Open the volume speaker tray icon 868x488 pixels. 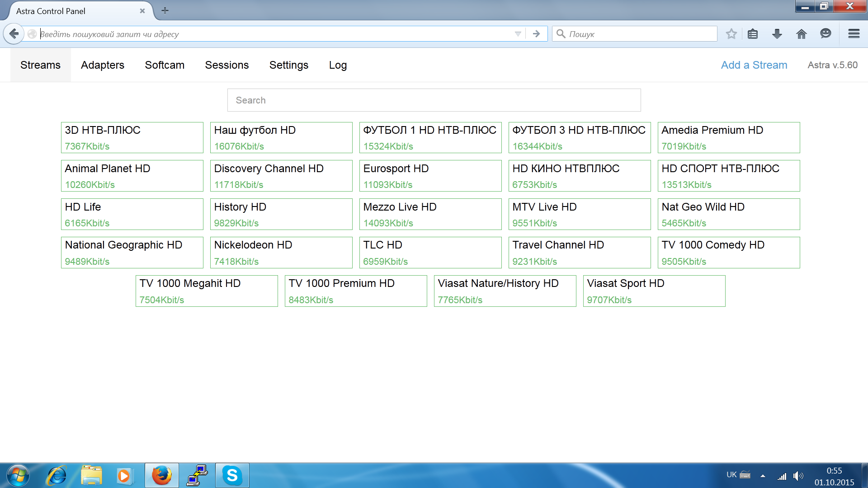pyautogui.click(x=798, y=475)
